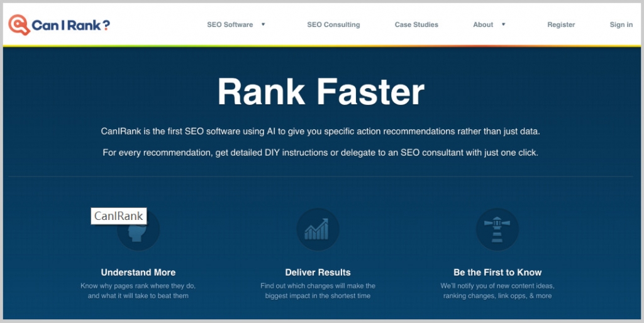
Task: Click the Sign in link
Action: click(x=621, y=25)
